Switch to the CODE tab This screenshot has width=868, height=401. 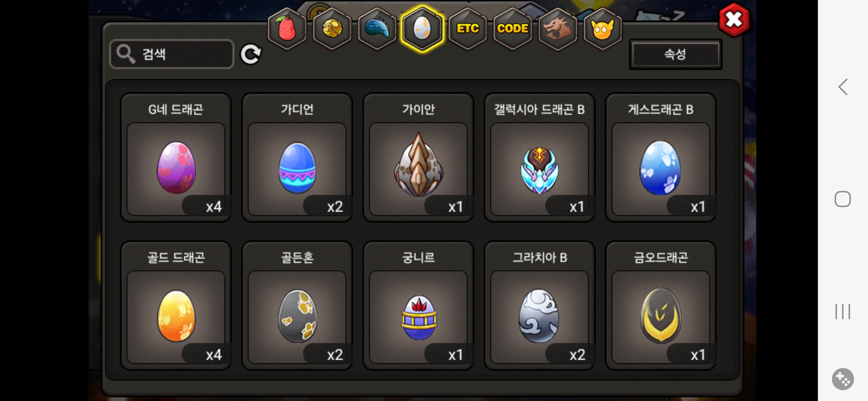(513, 28)
